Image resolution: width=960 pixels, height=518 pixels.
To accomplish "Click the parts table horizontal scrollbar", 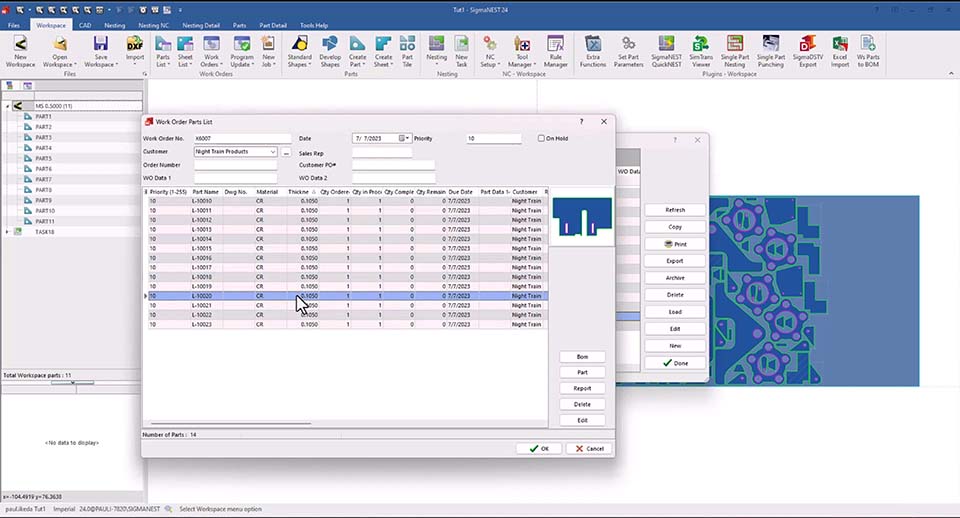I will coord(231,423).
